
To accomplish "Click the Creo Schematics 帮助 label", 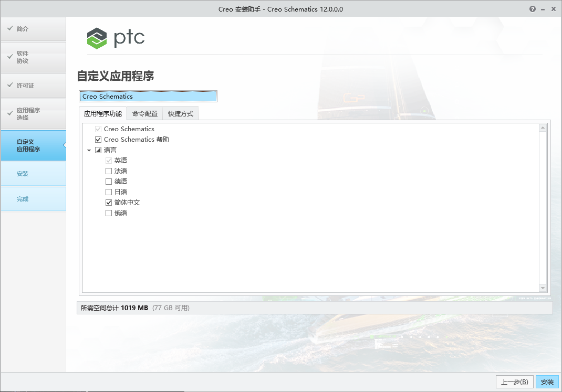I will pos(137,140).
